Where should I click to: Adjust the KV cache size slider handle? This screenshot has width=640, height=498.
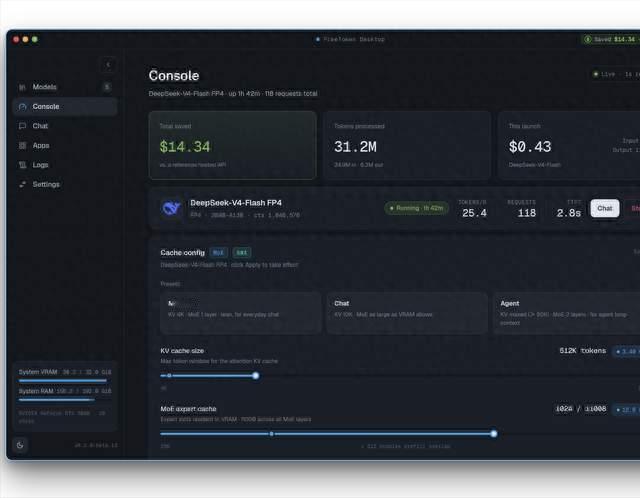click(x=256, y=376)
